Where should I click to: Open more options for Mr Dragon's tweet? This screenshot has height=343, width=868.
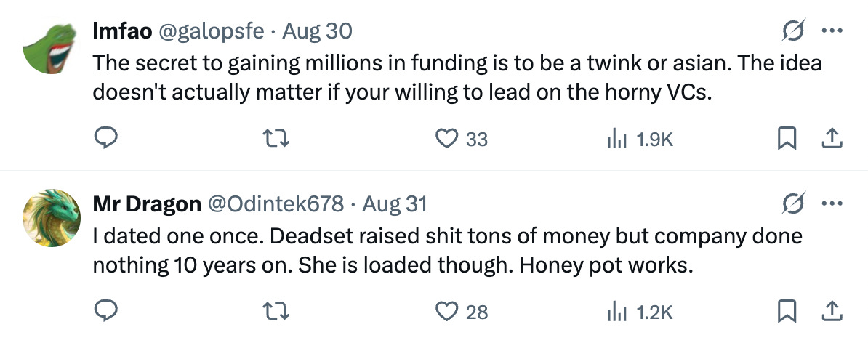click(x=830, y=205)
